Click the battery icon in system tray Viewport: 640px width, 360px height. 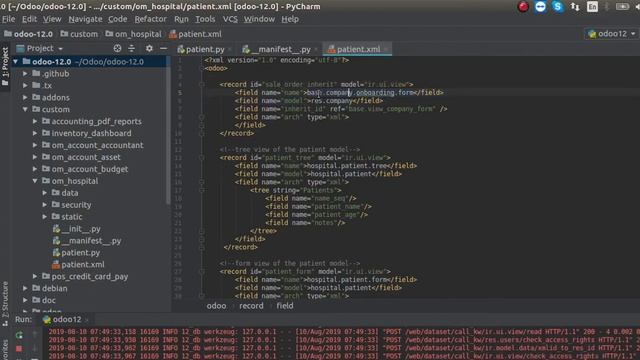[622, 7]
